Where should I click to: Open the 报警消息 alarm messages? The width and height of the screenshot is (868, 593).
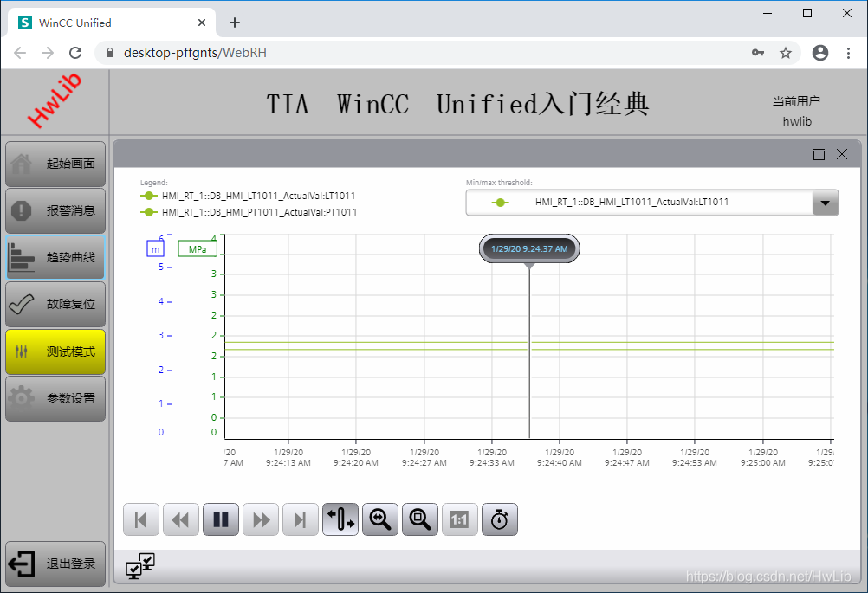[55, 210]
